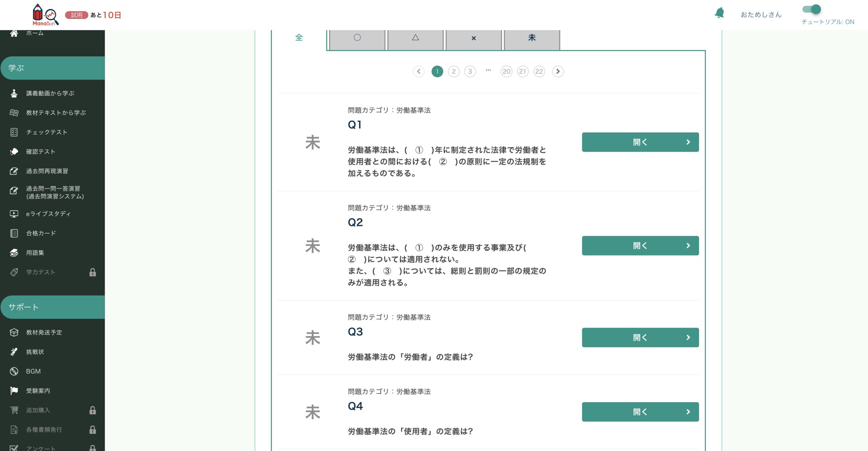The width and height of the screenshot is (868, 451).
Task: Go to next page arrow
Action: click(x=558, y=71)
